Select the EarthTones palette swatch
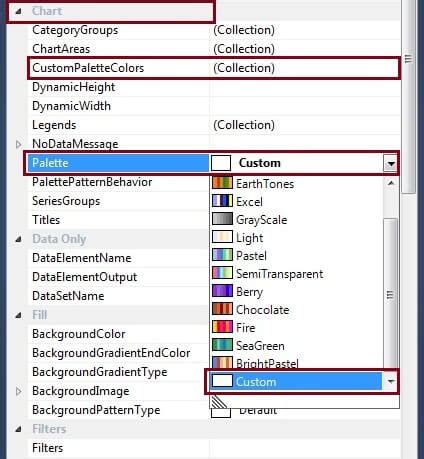The height and width of the screenshot is (459, 424). [222, 183]
